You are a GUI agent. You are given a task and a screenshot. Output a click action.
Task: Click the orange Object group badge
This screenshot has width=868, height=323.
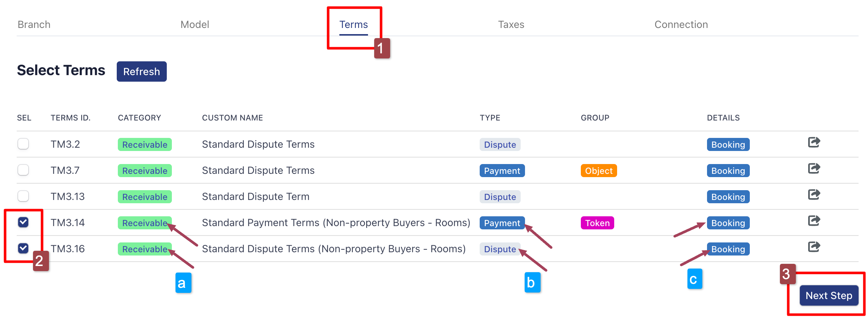[599, 171]
